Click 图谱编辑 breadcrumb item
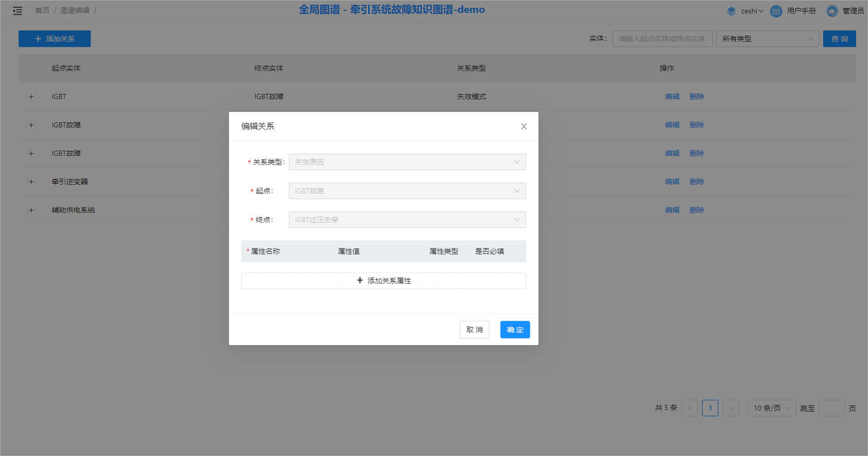 (x=75, y=10)
